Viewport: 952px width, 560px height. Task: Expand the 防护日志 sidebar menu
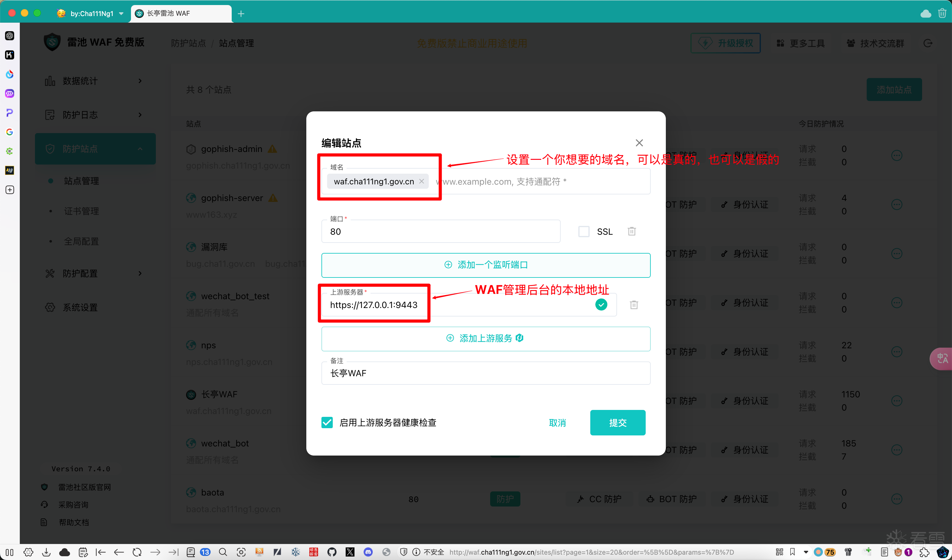click(x=94, y=115)
